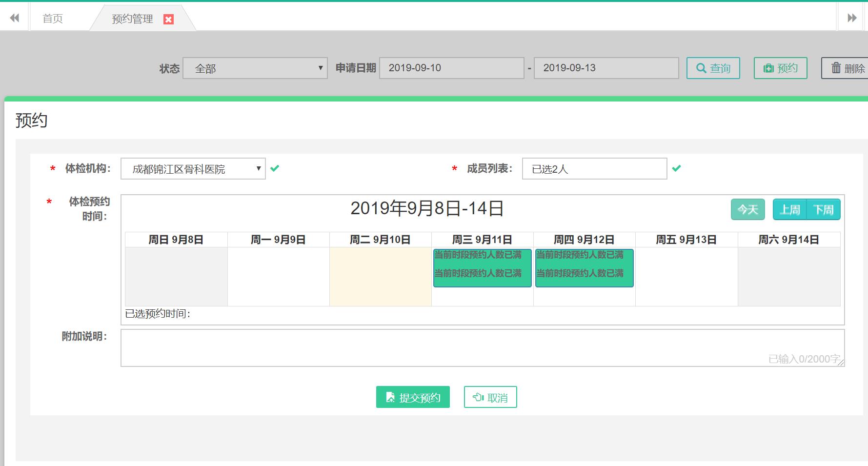Click the left double-arrow tab scroller

point(14,18)
